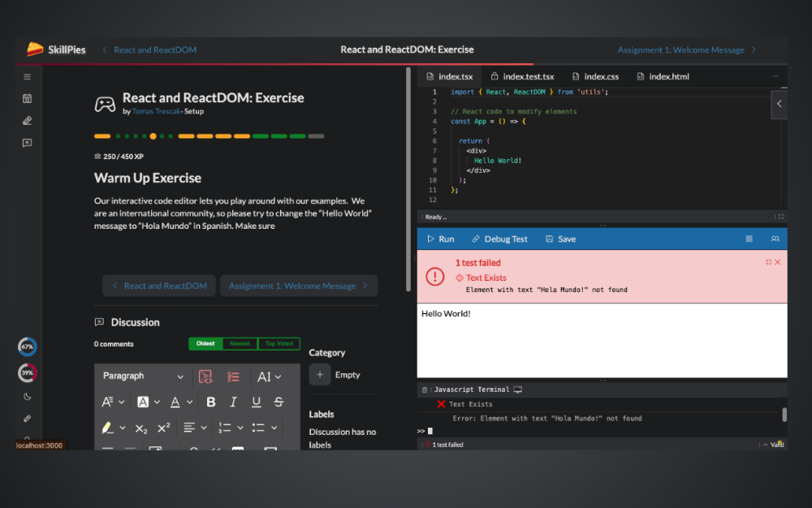This screenshot has width=812, height=508.
Task: Click the superscript button
Action: coord(163,428)
